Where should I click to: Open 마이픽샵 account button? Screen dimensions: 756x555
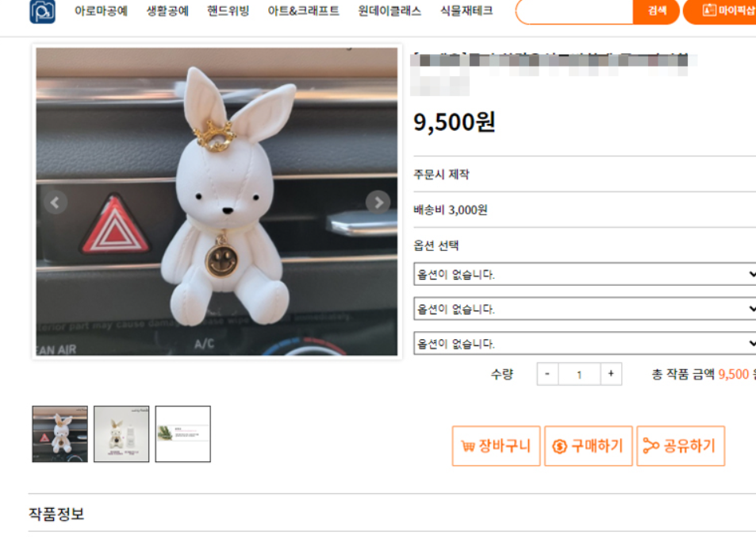(720, 11)
